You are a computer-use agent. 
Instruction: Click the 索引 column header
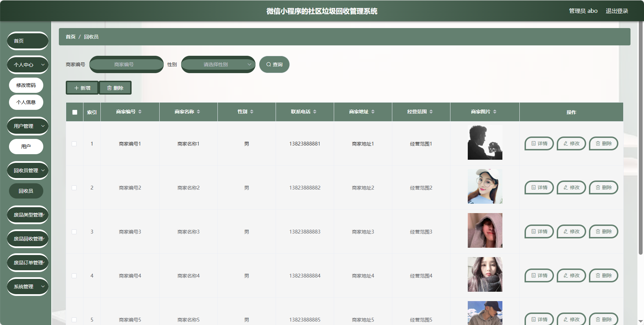click(92, 112)
